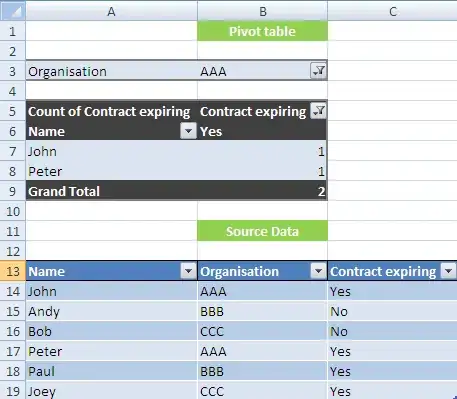The height and width of the screenshot is (399, 457).
Task: Select column B header
Action: (263, 11)
